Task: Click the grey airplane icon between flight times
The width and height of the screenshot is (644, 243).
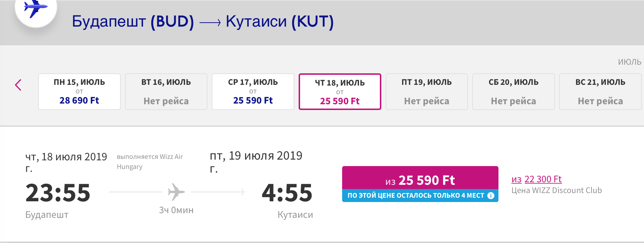Action: (x=176, y=192)
